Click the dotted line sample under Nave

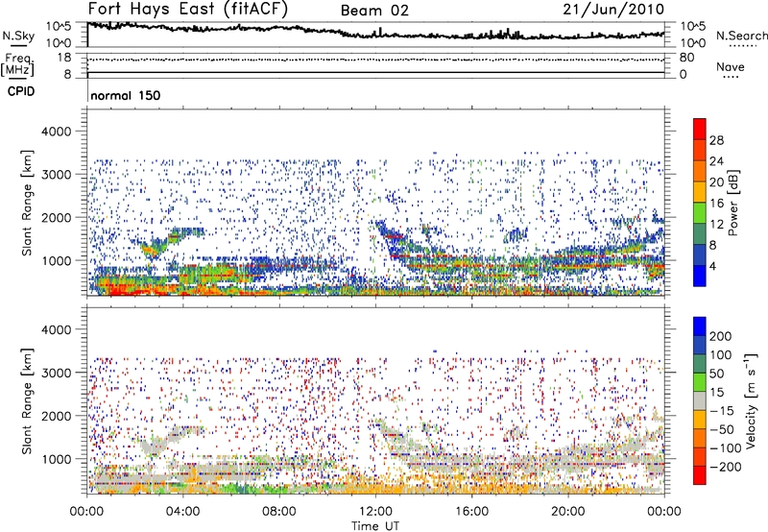click(731, 78)
